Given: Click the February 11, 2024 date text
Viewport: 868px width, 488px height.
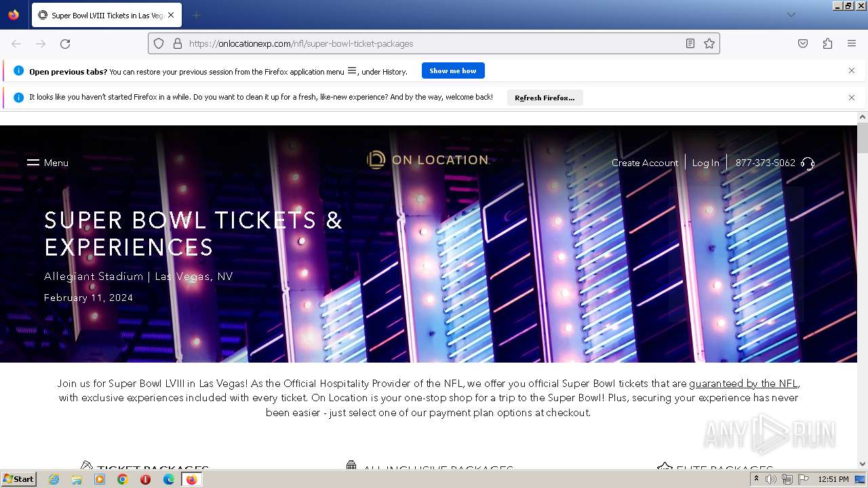Looking at the screenshot, I should tap(88, 298).
